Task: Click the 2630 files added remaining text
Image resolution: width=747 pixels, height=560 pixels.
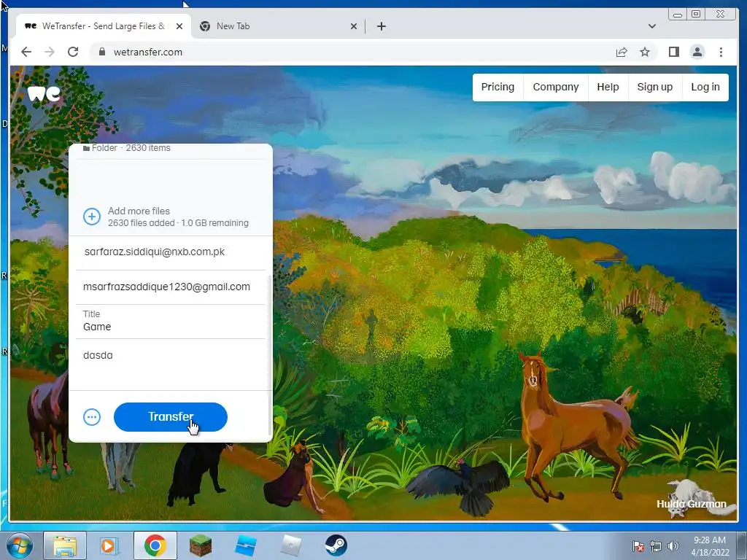Action: pos(178,223)
